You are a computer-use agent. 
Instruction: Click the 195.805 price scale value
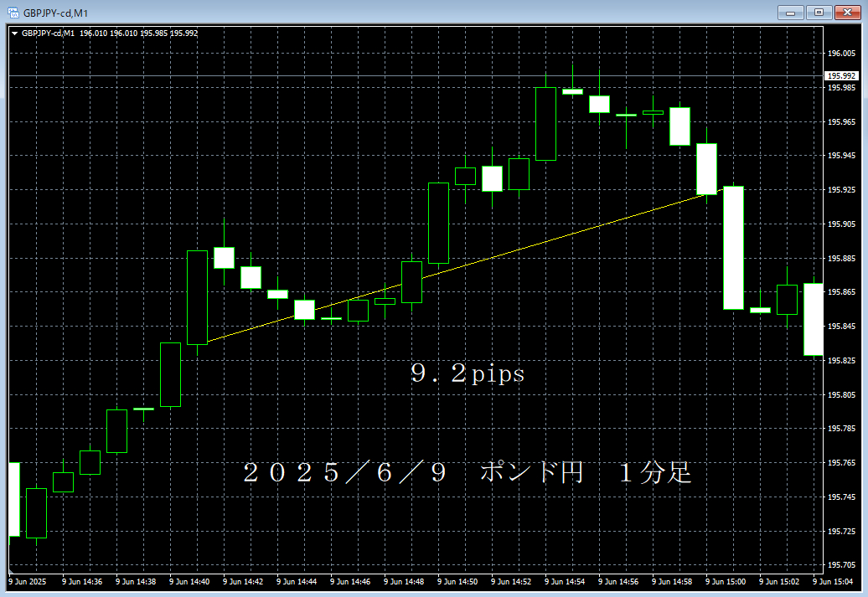pyautogui.click(x=841, y=395)
